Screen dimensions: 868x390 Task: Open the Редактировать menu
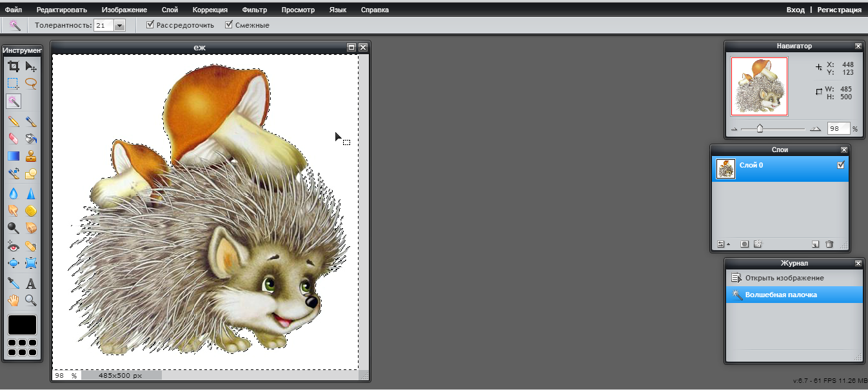click(x=61, y=10)
